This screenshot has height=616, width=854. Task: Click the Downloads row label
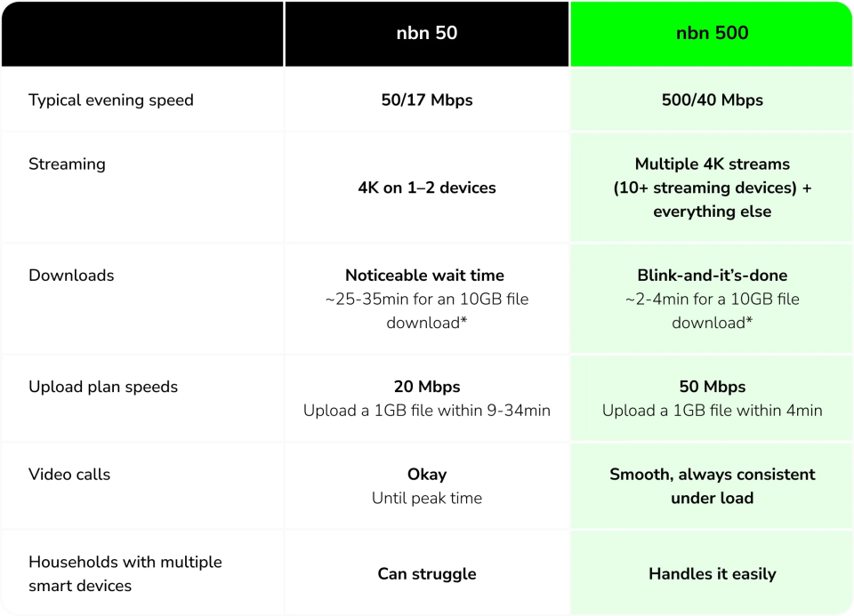point(71,275)
